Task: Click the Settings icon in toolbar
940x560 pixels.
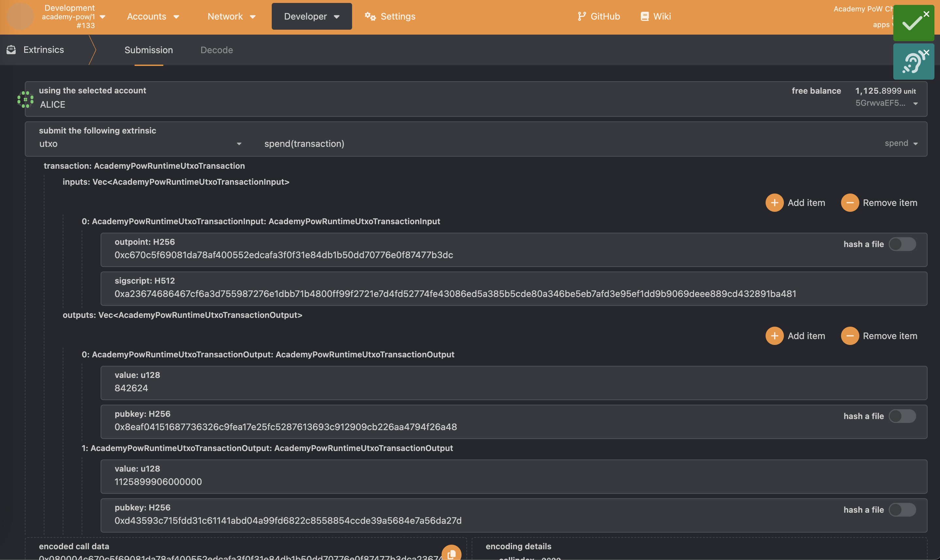Action: pos(369,16)
